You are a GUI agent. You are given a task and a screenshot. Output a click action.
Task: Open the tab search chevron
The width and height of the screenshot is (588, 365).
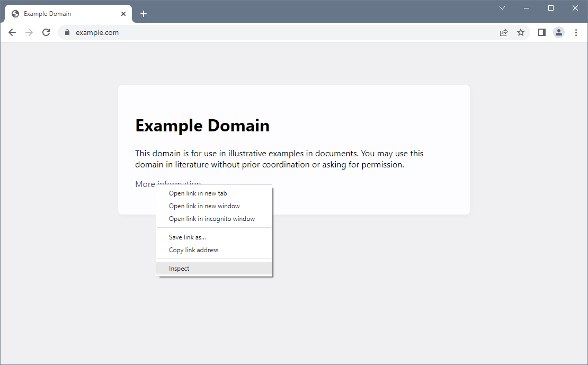[502, 8]
